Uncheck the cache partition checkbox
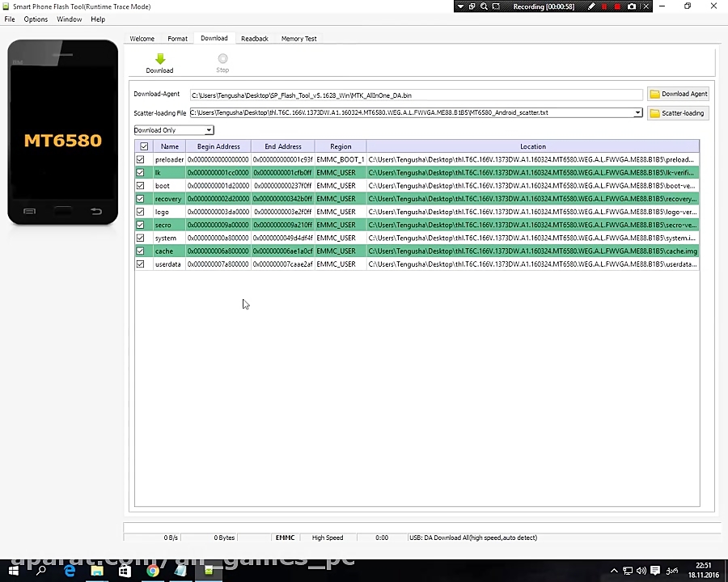728x582 pixels. click(141, 251)
